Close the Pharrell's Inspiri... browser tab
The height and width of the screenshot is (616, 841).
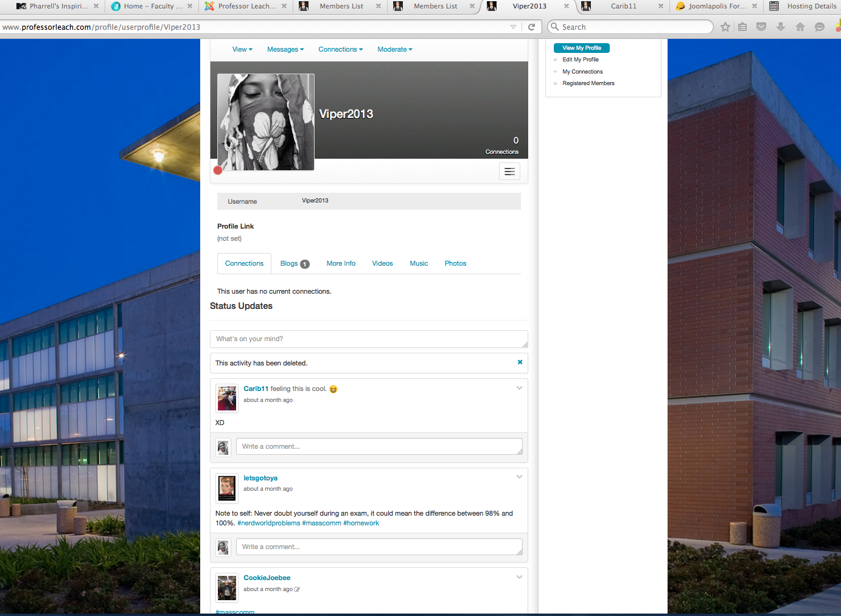click(96, 6)
